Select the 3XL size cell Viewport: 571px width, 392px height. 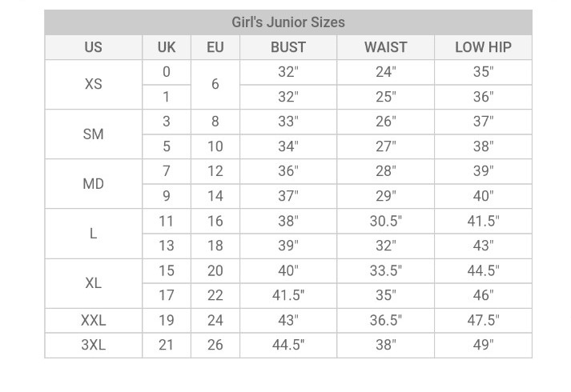(x=93, y=345)
